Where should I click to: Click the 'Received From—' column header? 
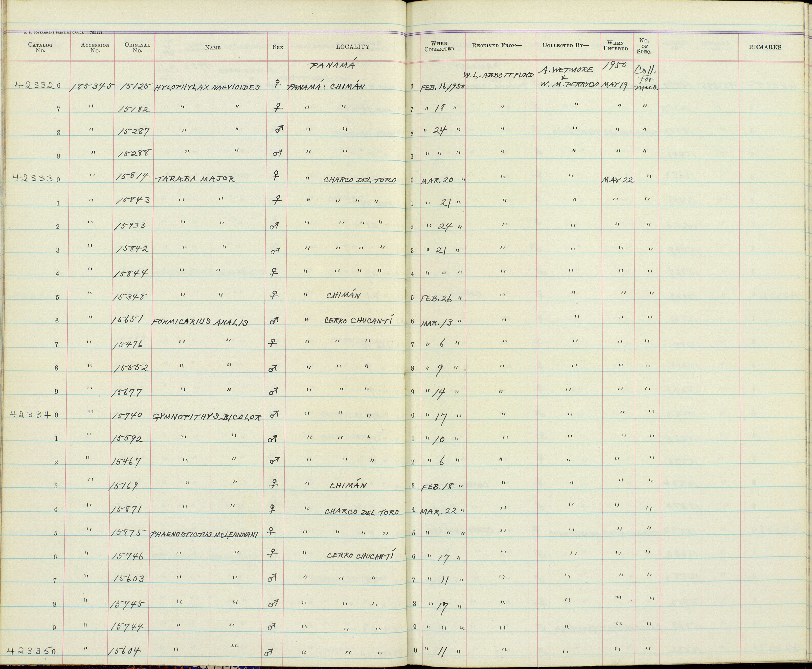pyautogui.click(x=497, y=46)
